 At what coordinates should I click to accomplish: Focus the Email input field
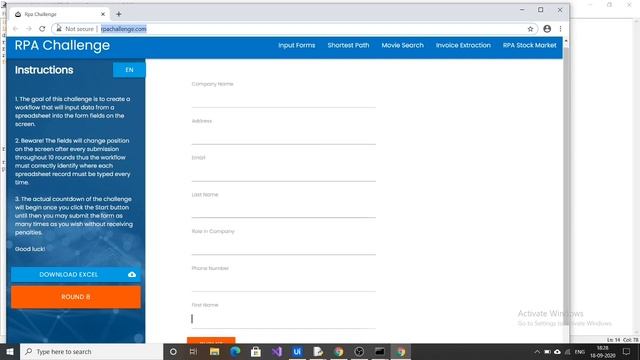(283, 173)
